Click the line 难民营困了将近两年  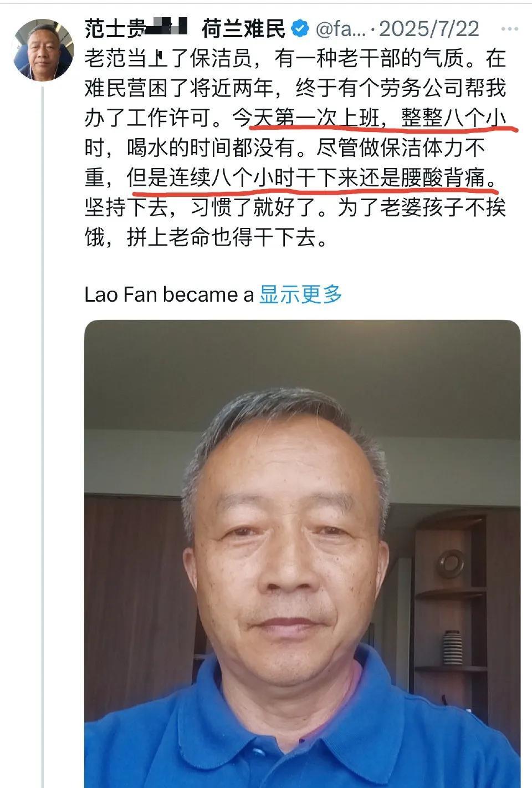pyautogui.click(x=179, y=88)
